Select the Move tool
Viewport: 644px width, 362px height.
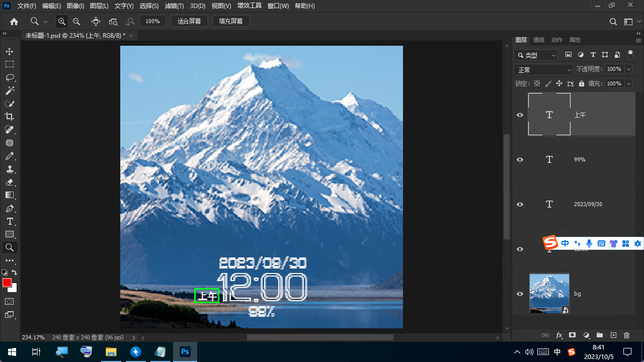click(x=10, y=51)
